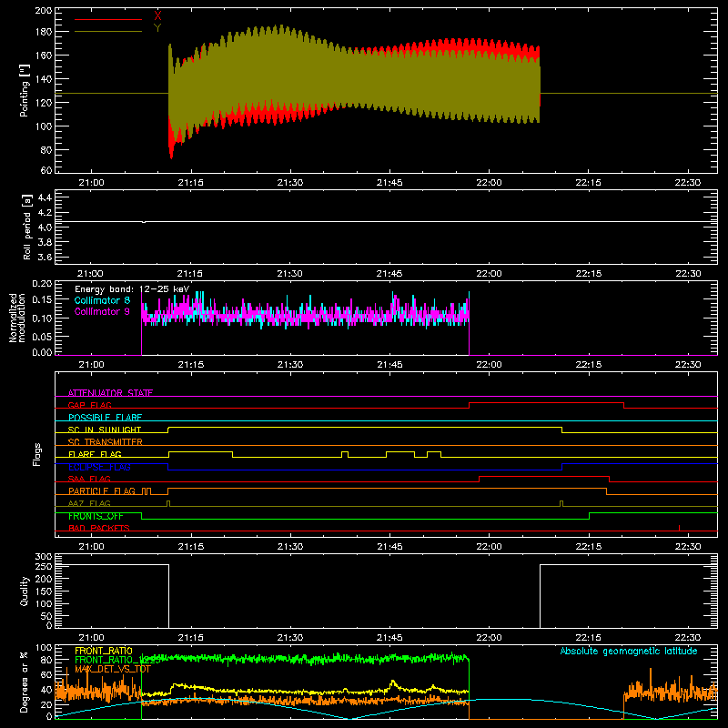This screenshot has height=728, width=728.
Task: Click the SAA_FLAG raised segment
Action: 544,476
